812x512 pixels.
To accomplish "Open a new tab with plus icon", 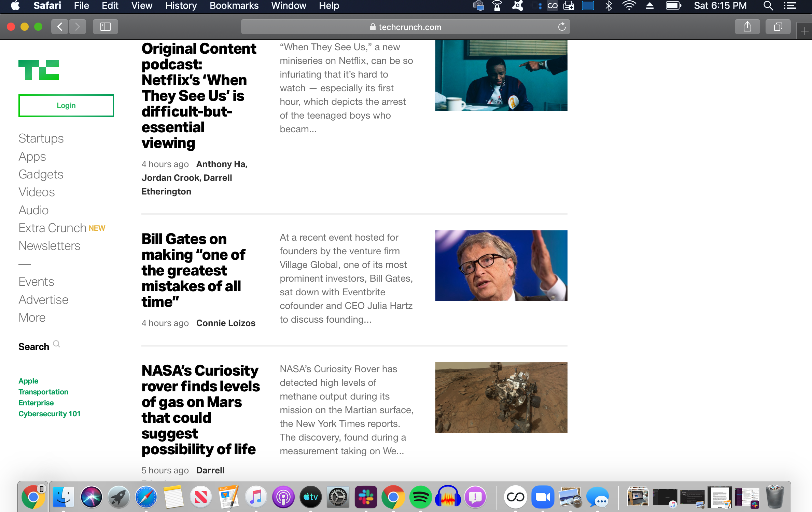I will pos(804,31).
